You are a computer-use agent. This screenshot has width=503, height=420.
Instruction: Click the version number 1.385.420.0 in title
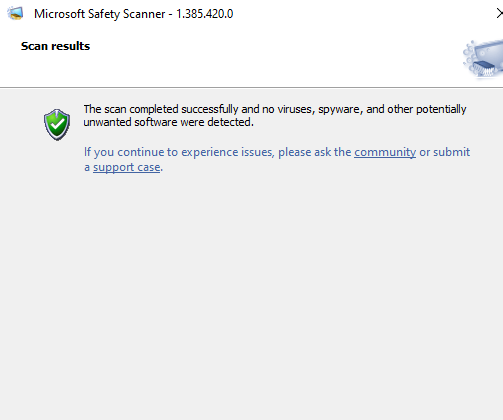[x=205, y=14]
